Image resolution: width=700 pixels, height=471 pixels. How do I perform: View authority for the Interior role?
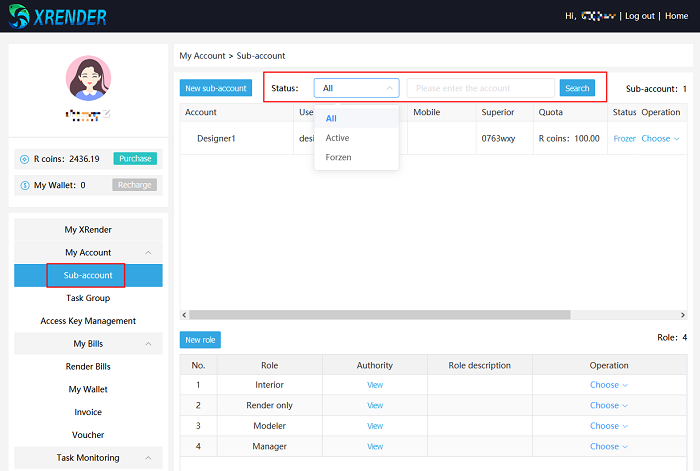point(375,385)
